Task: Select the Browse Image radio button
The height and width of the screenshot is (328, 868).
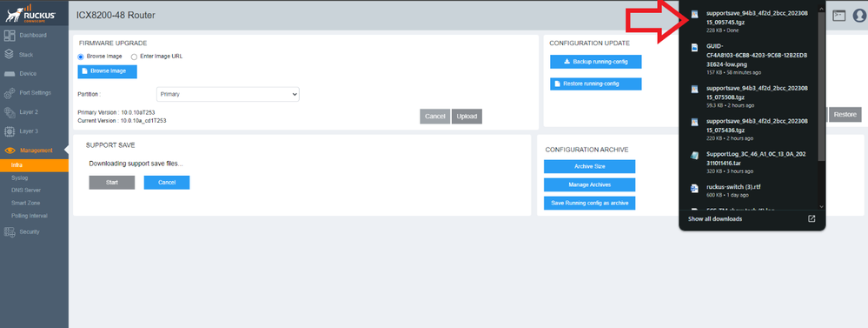Action: click(x=81, y=57)
